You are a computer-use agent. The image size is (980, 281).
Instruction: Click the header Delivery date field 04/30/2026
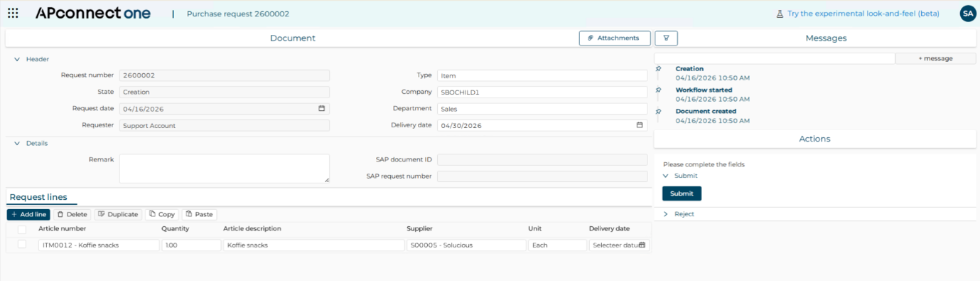point(542,125)
